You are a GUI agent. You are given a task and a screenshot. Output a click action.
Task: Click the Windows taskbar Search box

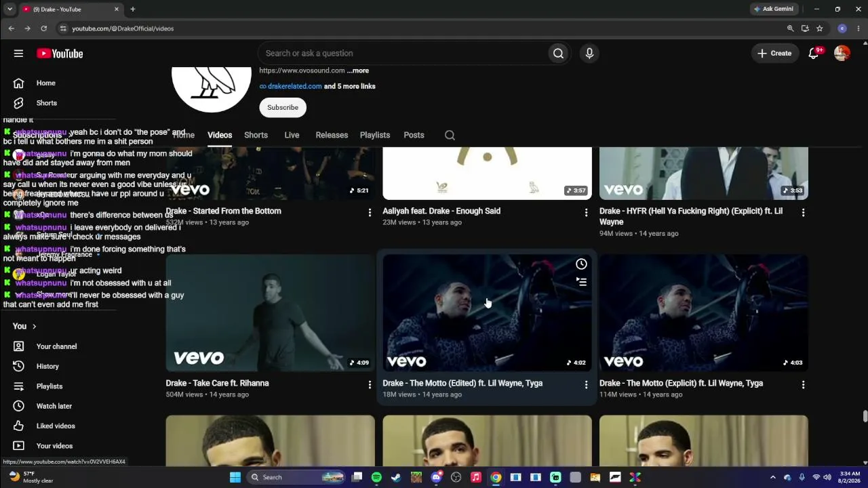pyautogui.click(x=296, y=477)
